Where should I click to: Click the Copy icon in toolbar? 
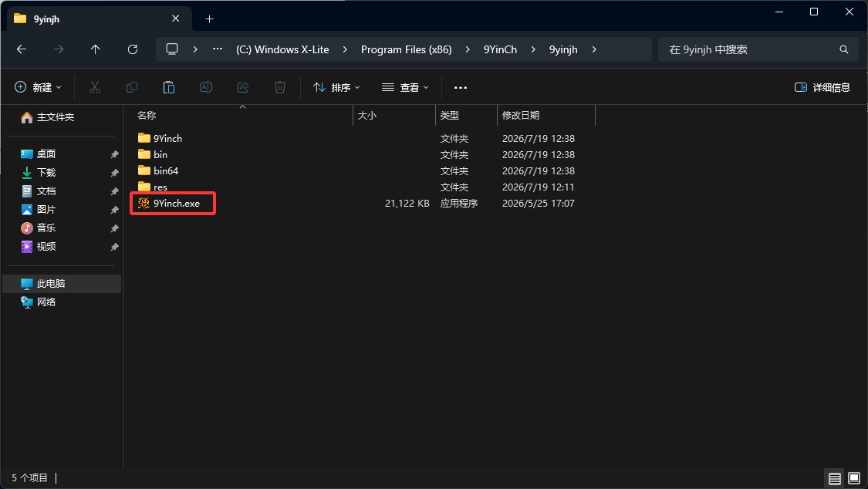tap(132, 87)
